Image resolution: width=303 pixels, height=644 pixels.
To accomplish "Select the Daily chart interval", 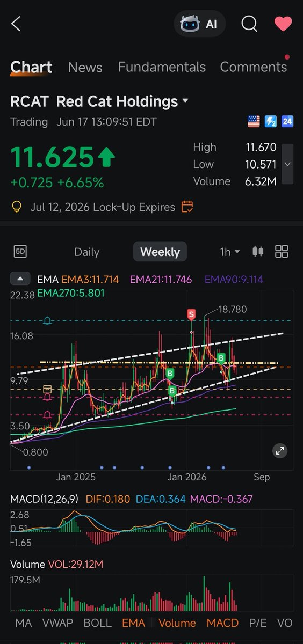I will 86,252.
